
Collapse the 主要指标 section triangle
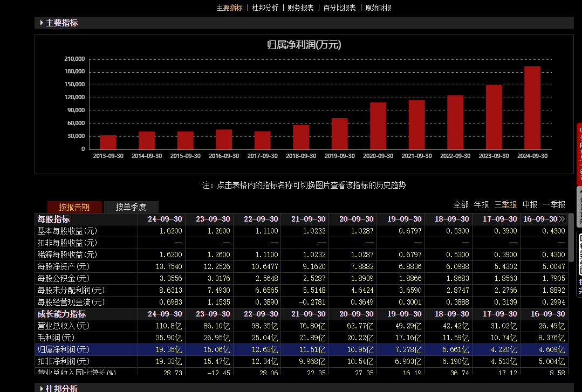[x=42, y=23]
